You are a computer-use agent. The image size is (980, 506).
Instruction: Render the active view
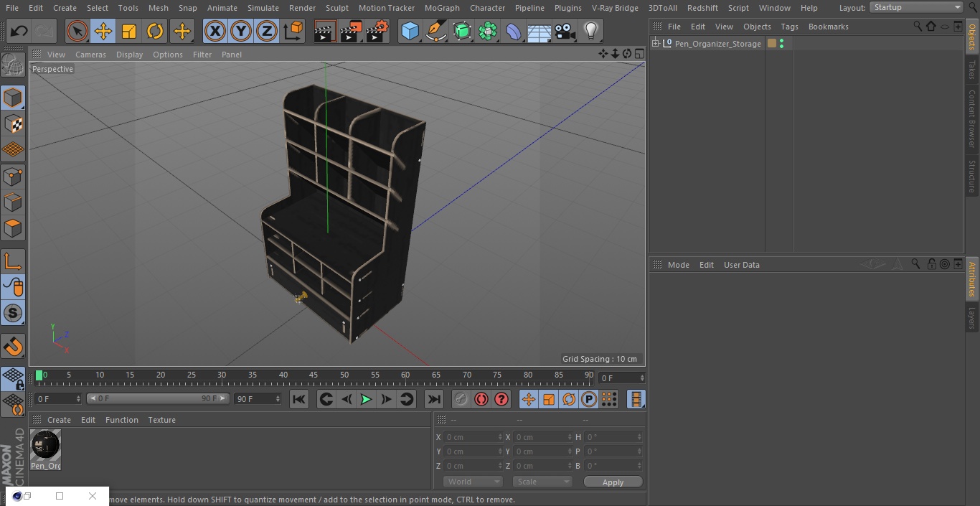tap(325, 32)
